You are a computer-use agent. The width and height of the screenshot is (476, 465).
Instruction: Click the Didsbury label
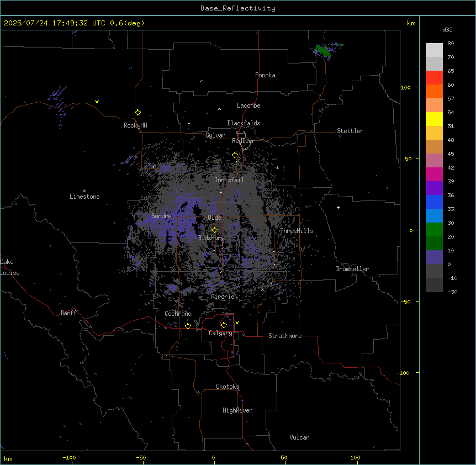point(211,238)
